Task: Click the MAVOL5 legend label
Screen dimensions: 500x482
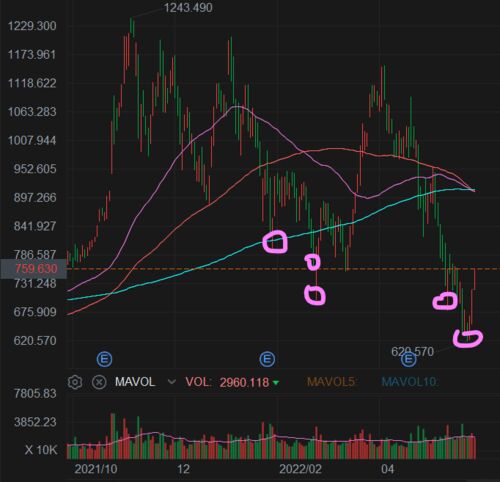Action: tap(332, 382)
